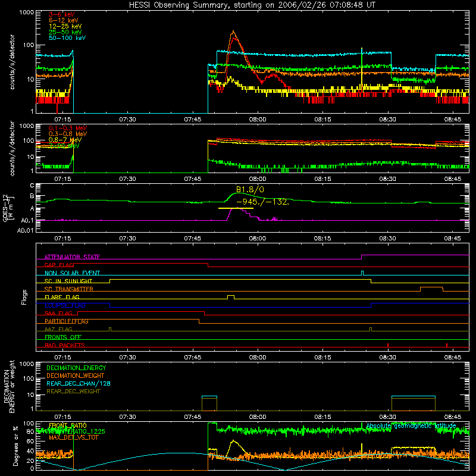Pick the 25-50 keV legend entry
Viewport: 476px width, 476px height.
[65, 32]
